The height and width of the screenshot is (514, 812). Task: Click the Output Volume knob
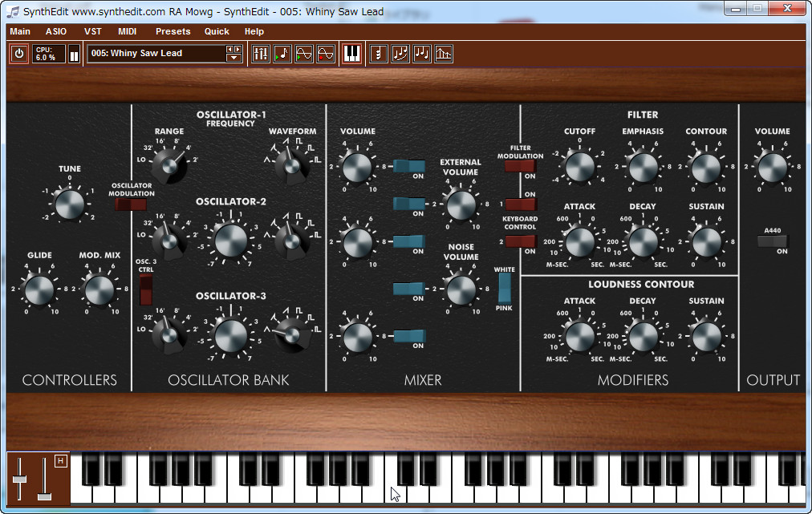pyautogui.click(x=772, y=167)
